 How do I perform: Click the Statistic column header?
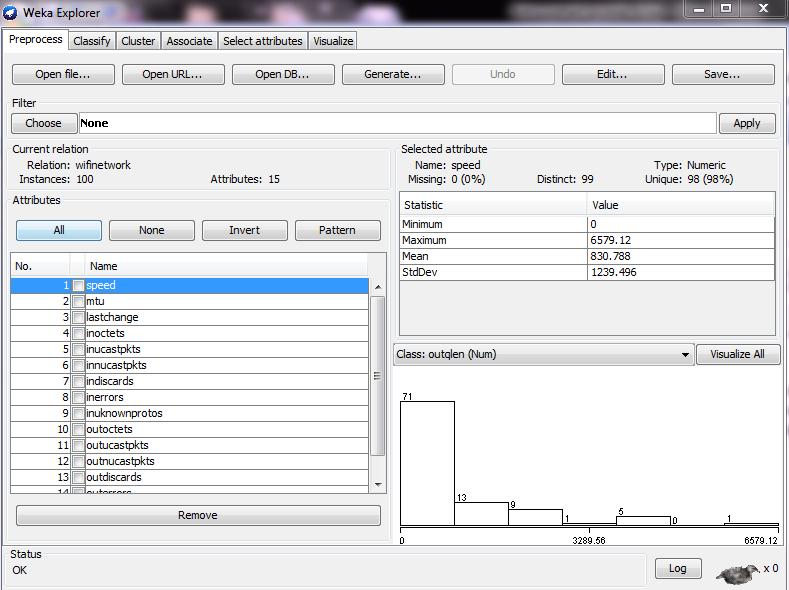(493, 205)
